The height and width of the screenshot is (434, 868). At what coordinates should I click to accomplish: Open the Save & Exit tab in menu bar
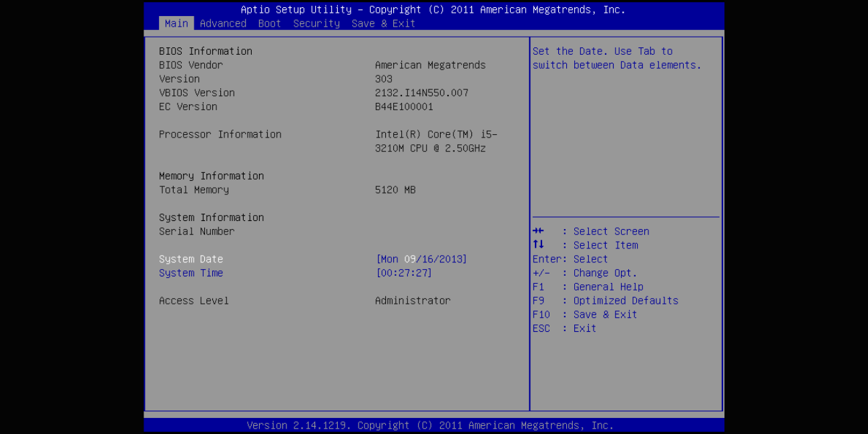coord(383,23)
